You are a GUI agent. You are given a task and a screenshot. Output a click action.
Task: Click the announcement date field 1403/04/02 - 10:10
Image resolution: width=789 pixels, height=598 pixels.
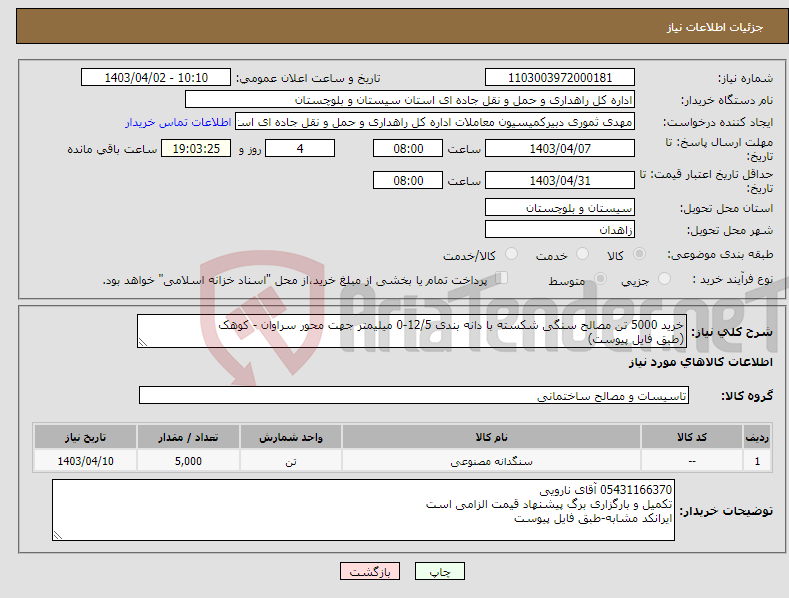click(x=155, y=78)
